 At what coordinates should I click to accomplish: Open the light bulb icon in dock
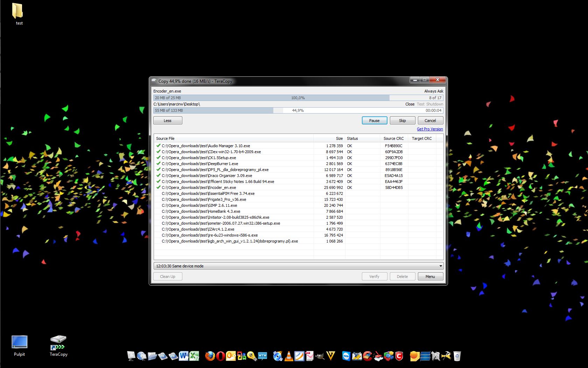pyautogui.click(x=252, y=356)
